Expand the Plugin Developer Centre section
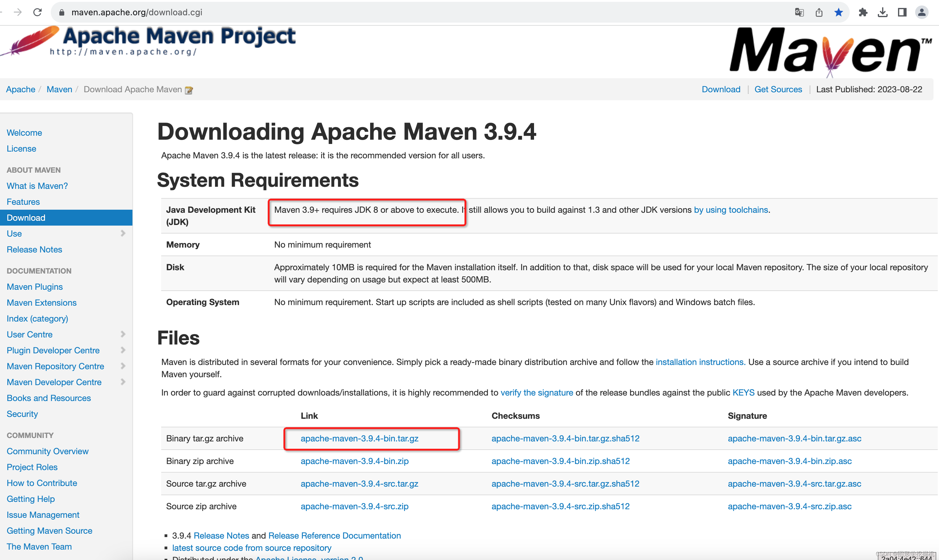Screen dimensions: 939x560 click(x=123, y=350)
